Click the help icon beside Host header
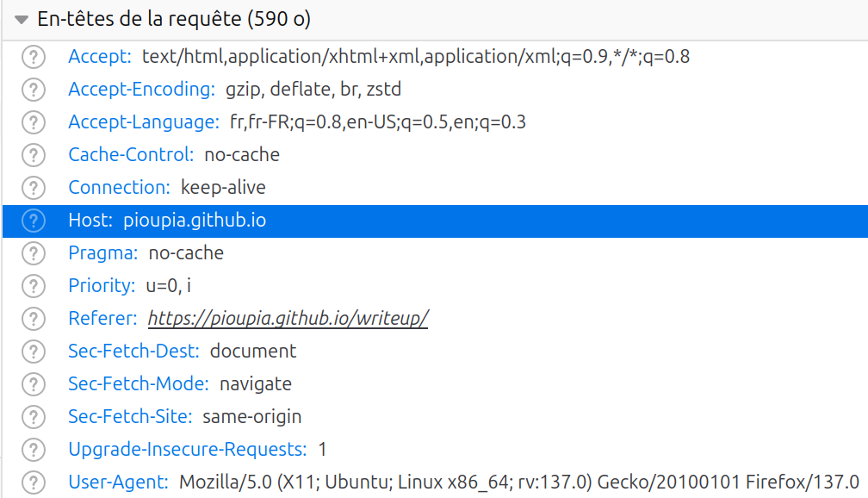The image size is (868, 498). (33, 221)
